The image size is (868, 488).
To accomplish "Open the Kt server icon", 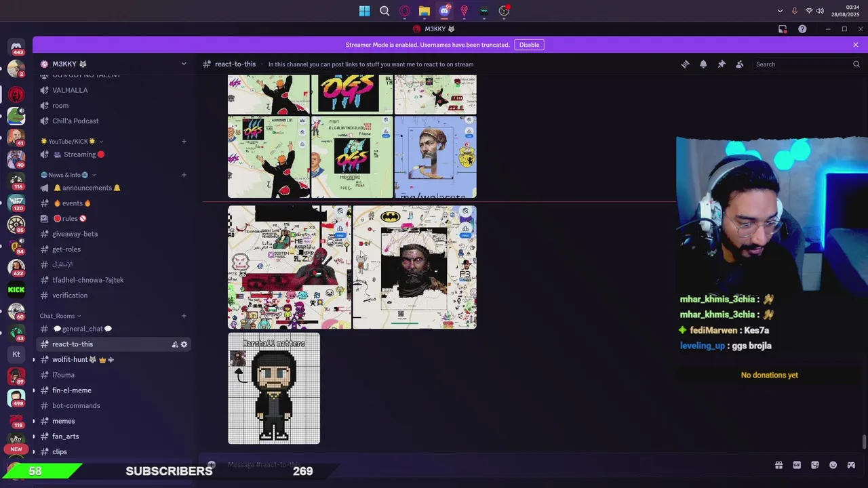I will tap(16, 354).
